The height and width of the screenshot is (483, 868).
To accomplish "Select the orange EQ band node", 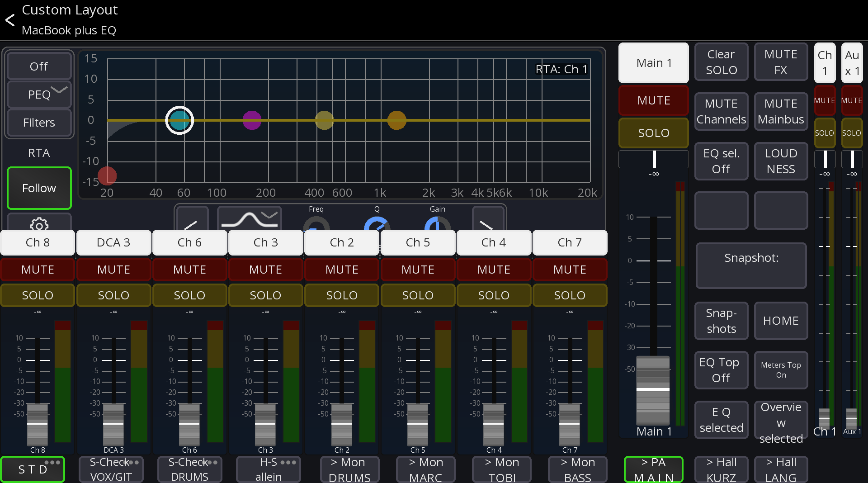I will (396, 120).
